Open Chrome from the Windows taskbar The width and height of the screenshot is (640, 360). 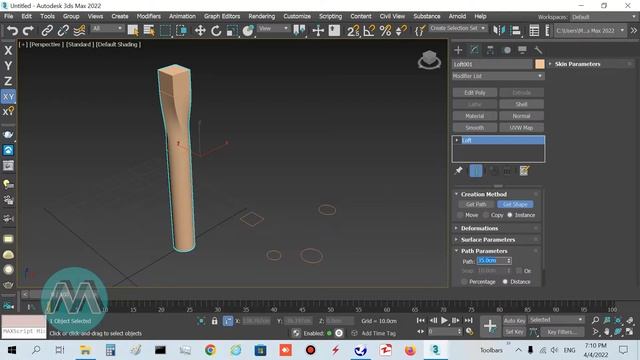(210, 350)
